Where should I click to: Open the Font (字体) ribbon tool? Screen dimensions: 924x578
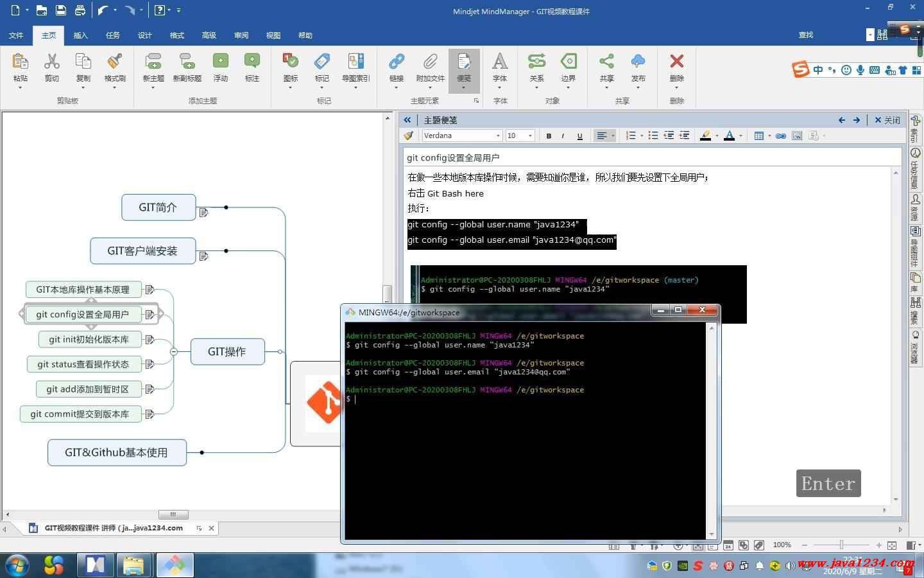click(500, 61)
